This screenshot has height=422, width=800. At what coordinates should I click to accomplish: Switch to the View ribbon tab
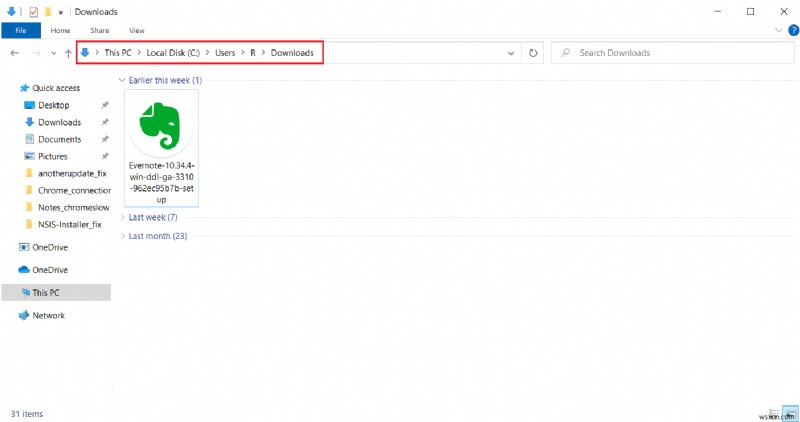[137, 31]
